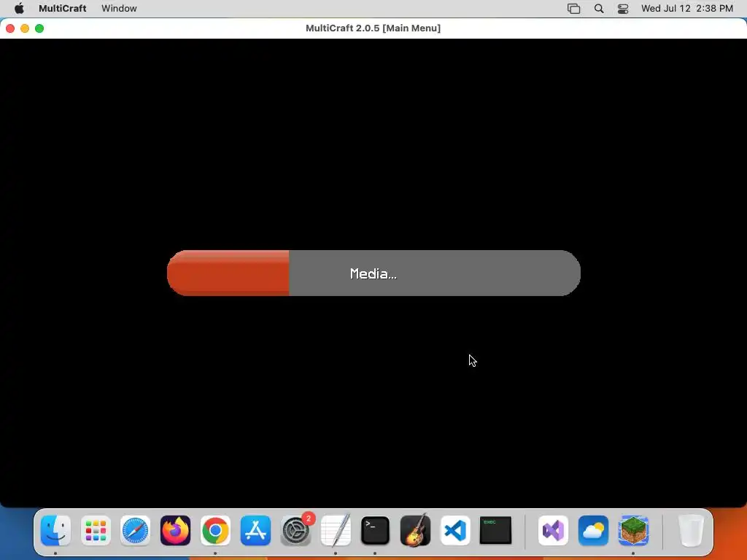Click the MultiCraft grass block dock icon

point(633,530)
